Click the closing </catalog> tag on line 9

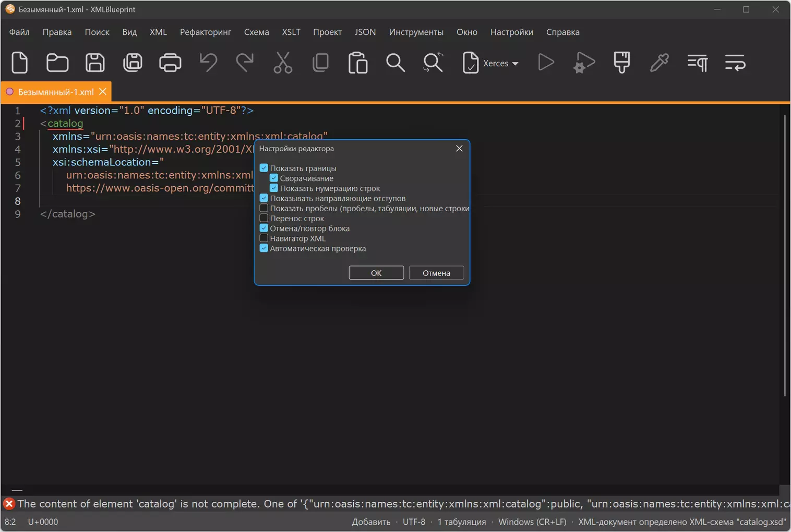point(68,214)
